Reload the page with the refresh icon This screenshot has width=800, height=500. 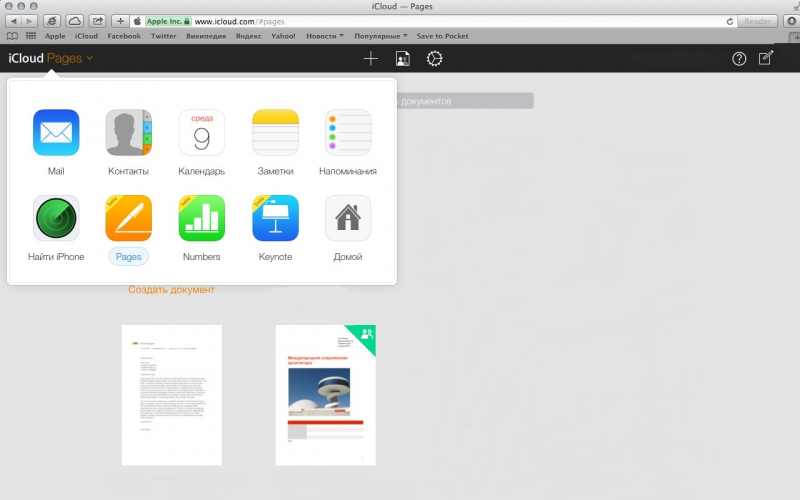pos(730,21)
